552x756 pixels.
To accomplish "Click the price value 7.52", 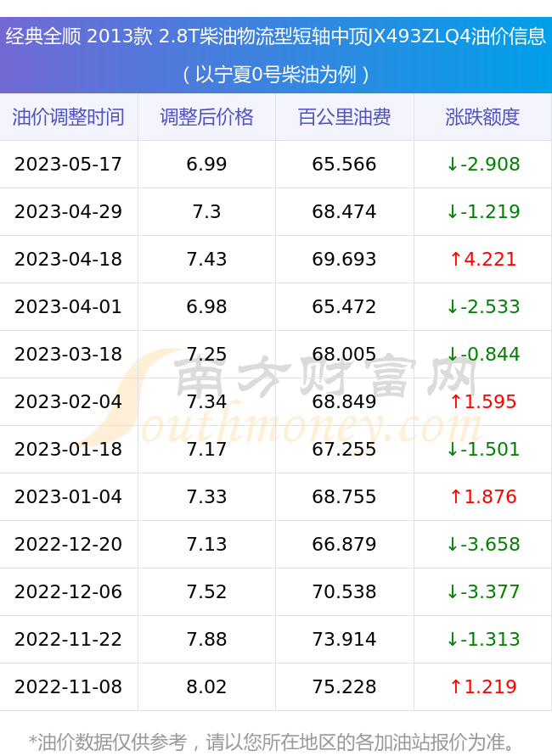I will tap(206, 591).
